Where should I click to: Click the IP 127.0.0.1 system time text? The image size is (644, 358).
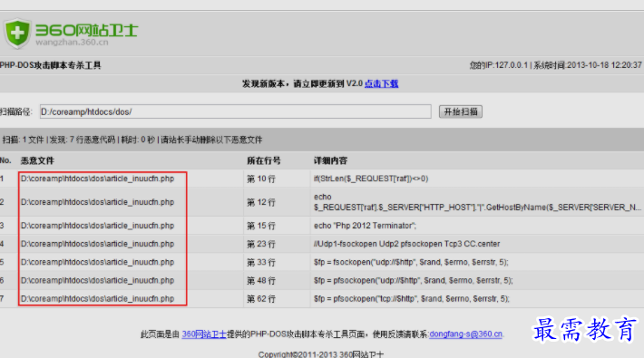[x=556, y=65]
